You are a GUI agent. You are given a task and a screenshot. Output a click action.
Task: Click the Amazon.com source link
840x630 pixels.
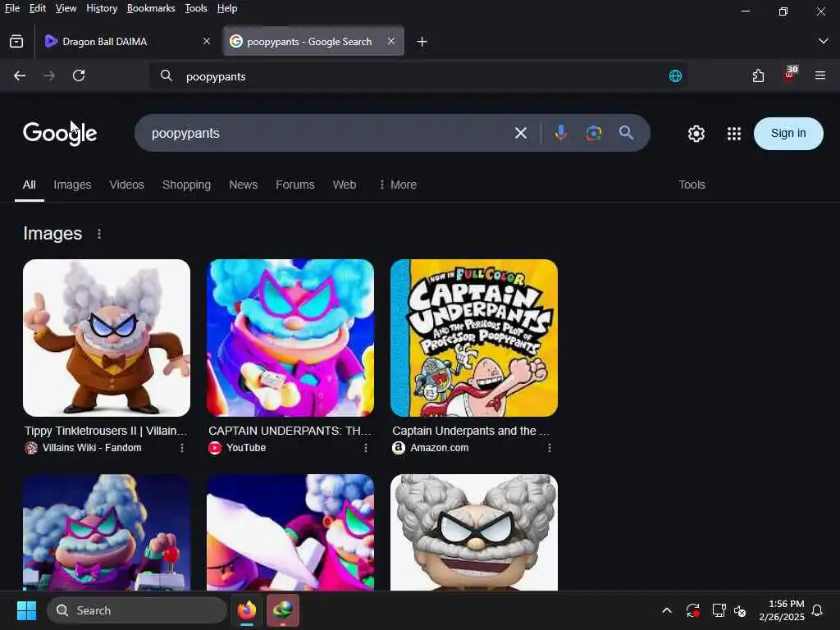tap(440, 448)
